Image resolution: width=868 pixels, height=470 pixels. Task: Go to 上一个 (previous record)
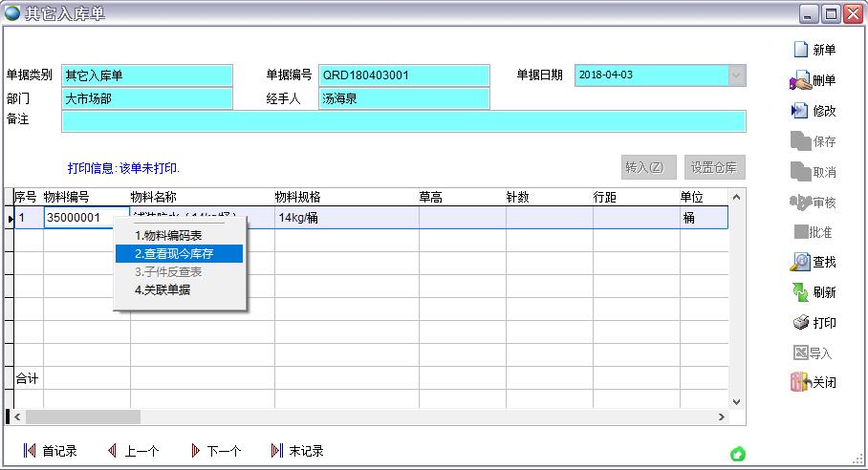(133, 451)
